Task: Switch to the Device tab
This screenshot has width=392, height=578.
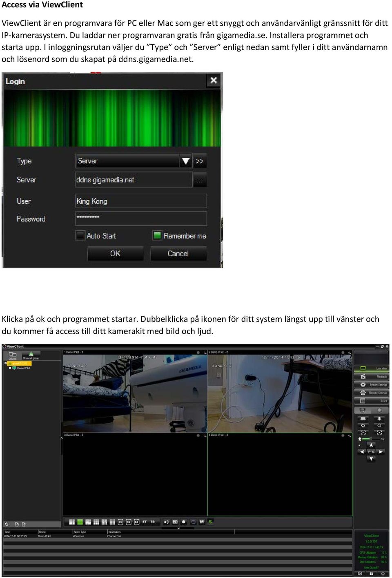Action: click(x=13, y=356)
